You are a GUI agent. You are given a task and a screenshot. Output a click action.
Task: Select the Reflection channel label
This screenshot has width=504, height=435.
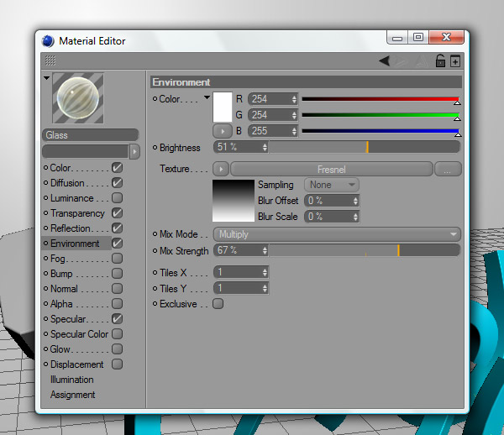(x=71, y=228)
